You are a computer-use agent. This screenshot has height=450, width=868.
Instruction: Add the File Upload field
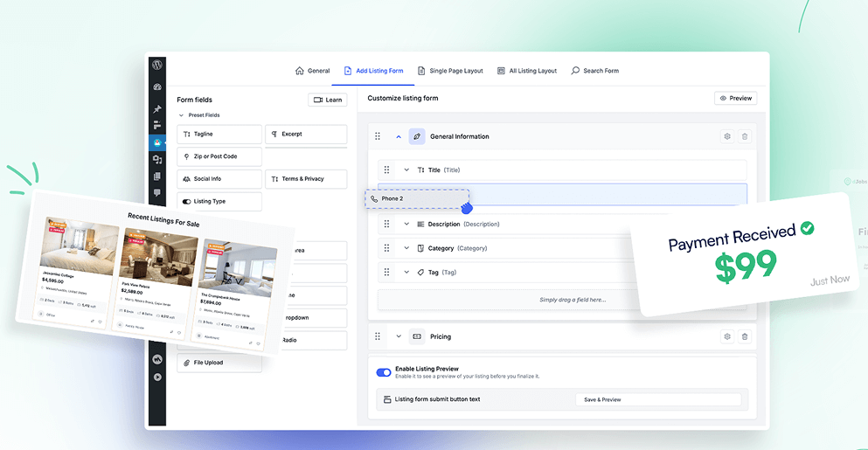click(219, 363)
